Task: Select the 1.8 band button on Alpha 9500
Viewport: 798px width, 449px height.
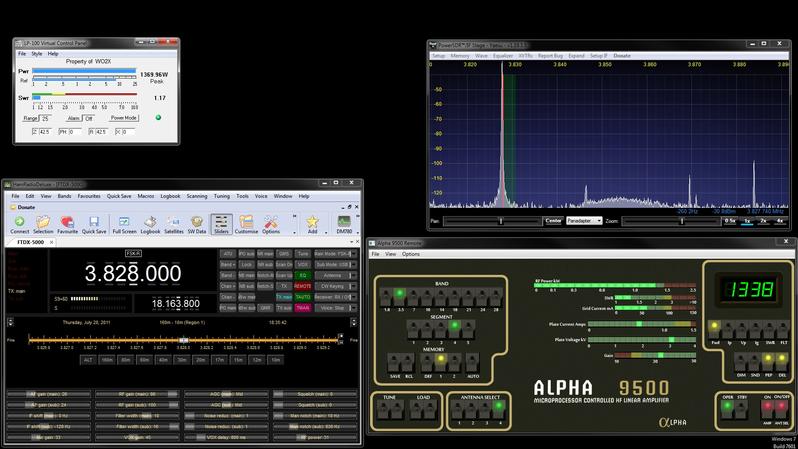Action: point(387,295)
